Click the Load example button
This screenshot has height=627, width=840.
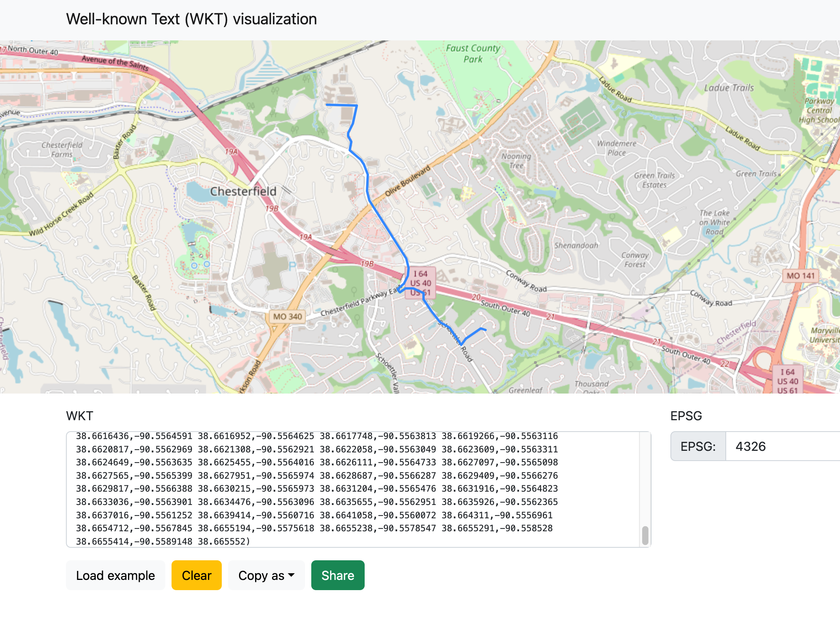click(115, 575)
